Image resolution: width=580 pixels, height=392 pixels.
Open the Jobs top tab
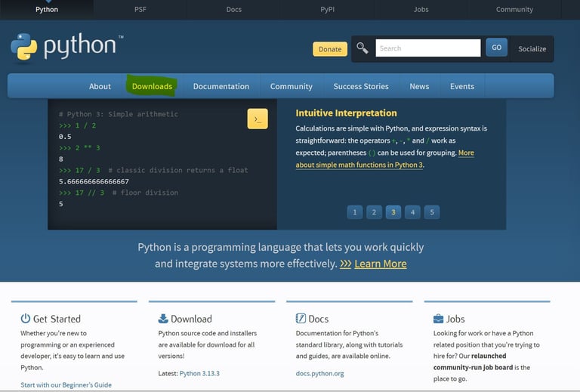point(421,9)
